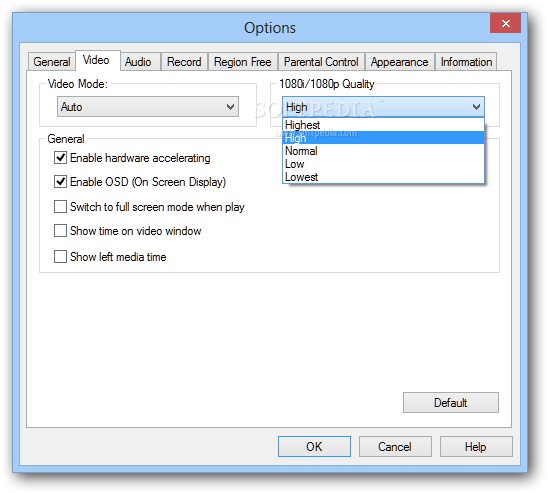Disable hardware accelerating checkbox
This screenshot has width=548, height=493.
[60, 158]
